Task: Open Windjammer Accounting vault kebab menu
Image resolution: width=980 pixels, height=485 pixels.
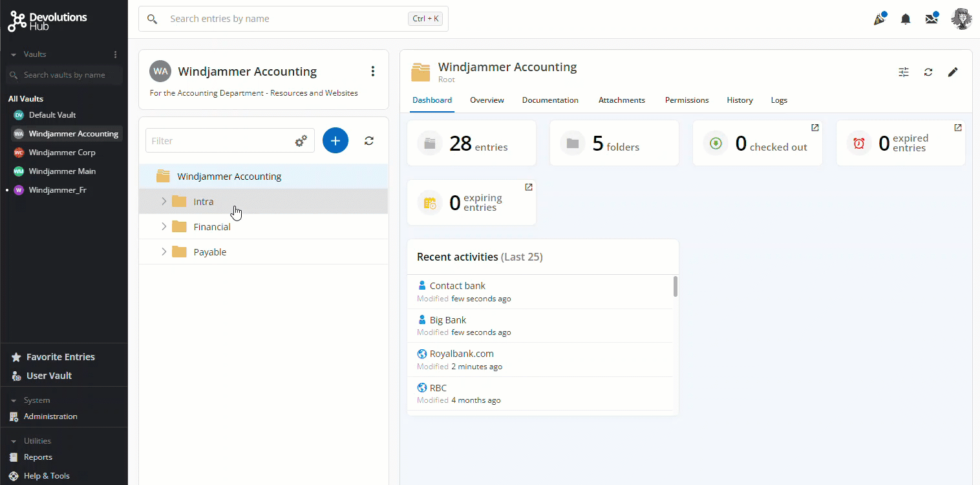Action: pos(372,71)
